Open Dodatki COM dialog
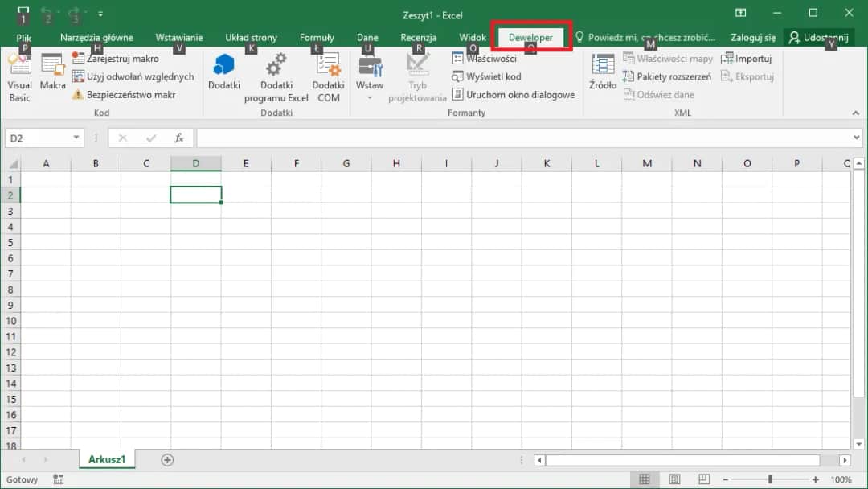This screenshot has height=489, width=868. (x=328, y=76)
